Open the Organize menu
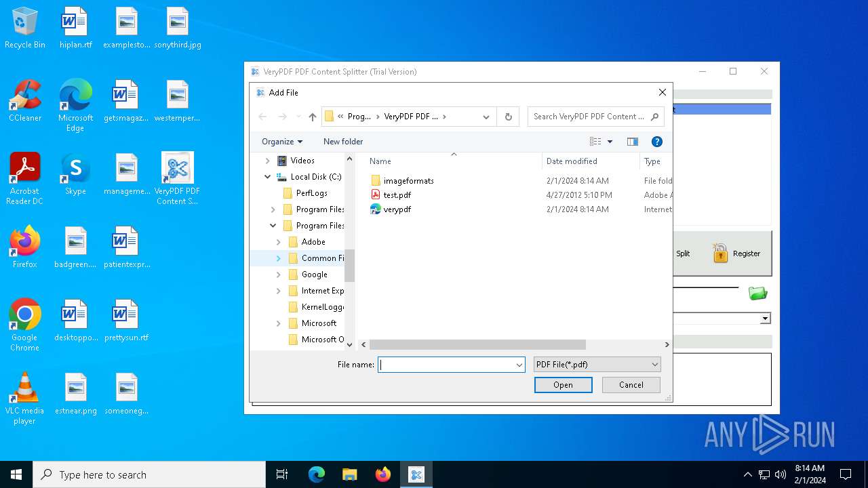Image resolution: width=868 pixels, height=488 pixels. [282, 142]
